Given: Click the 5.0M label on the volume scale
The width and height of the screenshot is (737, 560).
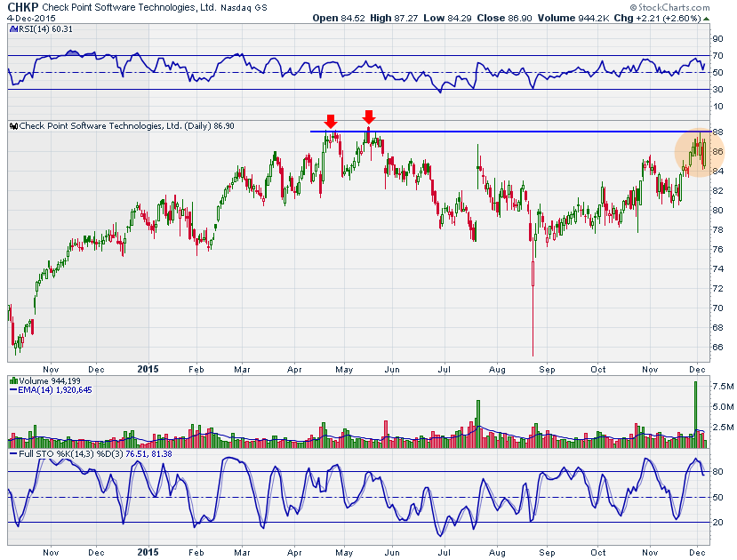Looking at the screenshot, I should coord(723,407).
